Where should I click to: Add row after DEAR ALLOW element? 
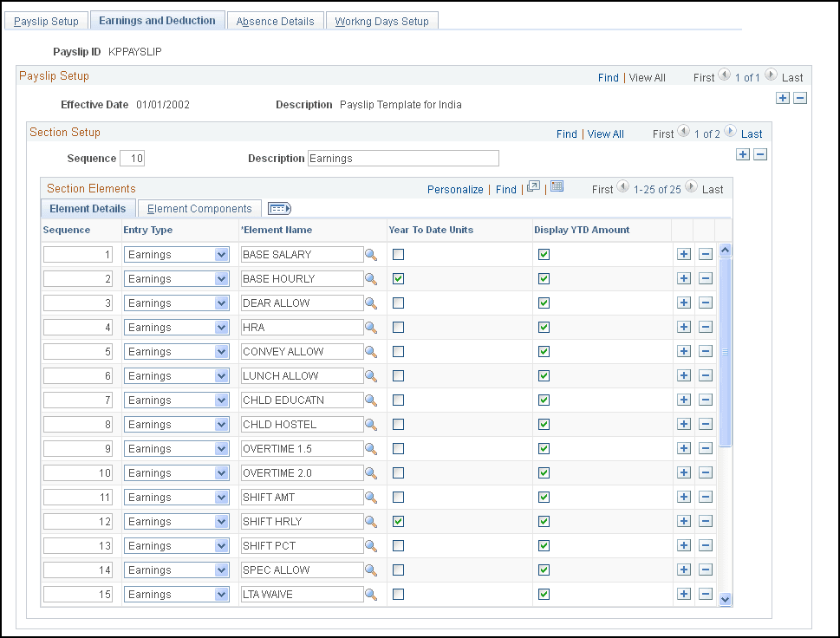pos(683,303)
